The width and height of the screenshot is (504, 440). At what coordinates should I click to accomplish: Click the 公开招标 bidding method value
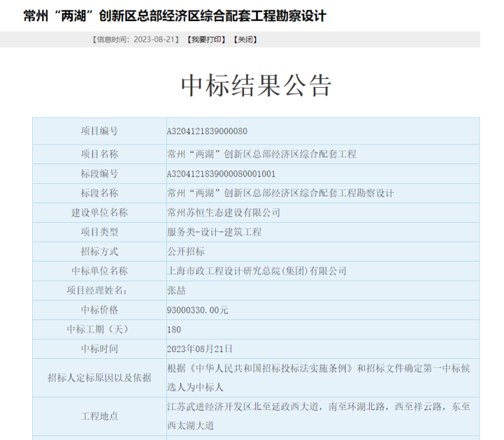[x=186, y=251]
